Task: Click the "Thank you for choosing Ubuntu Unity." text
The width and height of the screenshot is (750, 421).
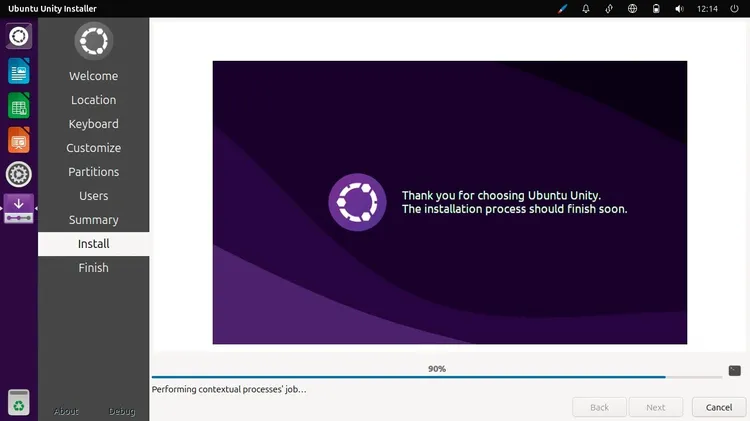Action: pos(501,195)
